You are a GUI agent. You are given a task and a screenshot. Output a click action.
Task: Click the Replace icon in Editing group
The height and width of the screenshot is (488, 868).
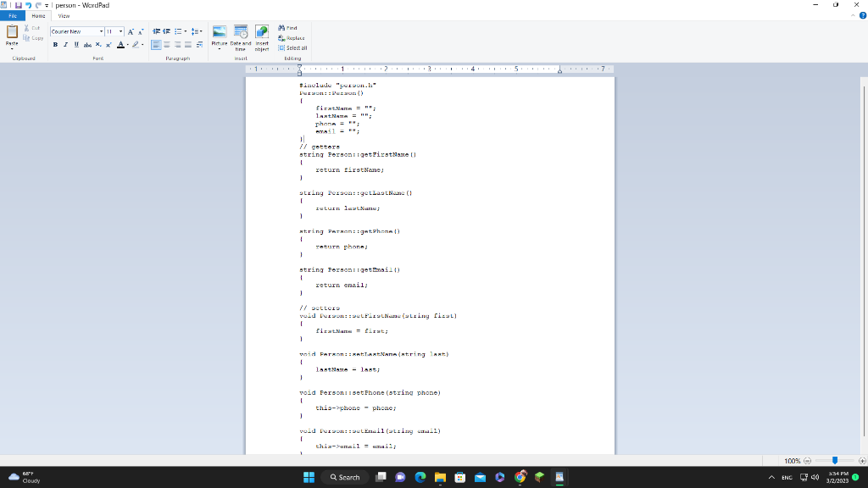(x=288, y=37)
